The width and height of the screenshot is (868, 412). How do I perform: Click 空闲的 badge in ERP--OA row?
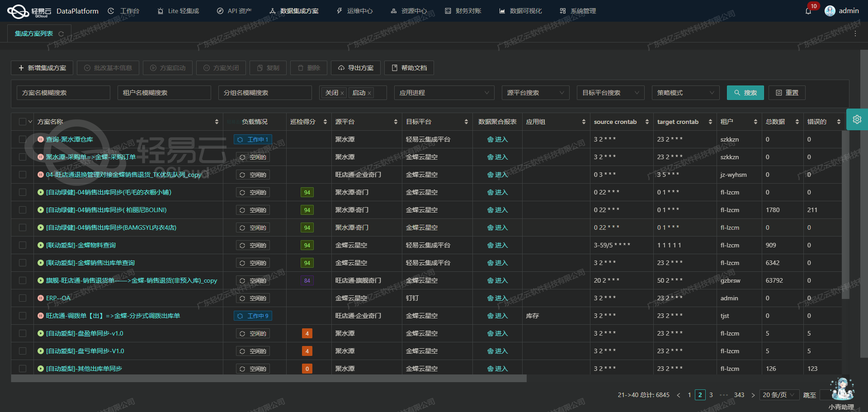(x=253, y=298)
